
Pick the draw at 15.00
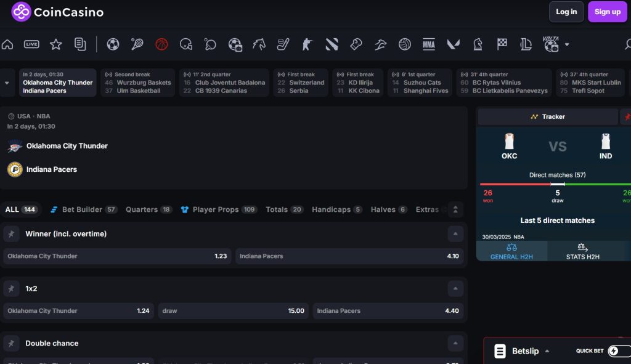point(233,311)
